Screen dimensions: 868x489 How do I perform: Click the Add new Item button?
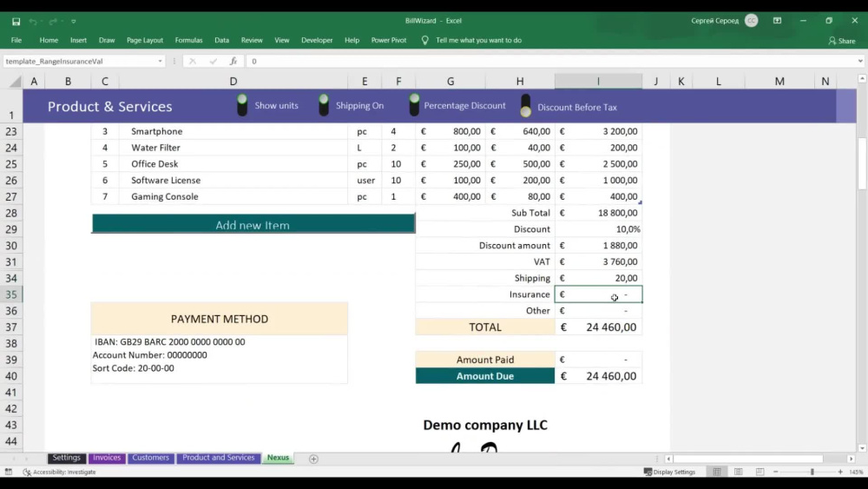tap(253, 224)
